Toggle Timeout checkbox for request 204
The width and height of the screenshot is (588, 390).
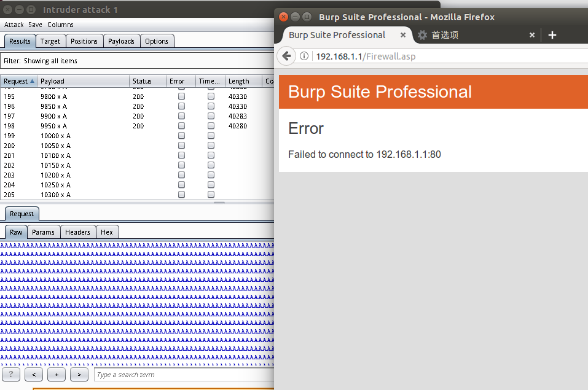pos(211,184)
